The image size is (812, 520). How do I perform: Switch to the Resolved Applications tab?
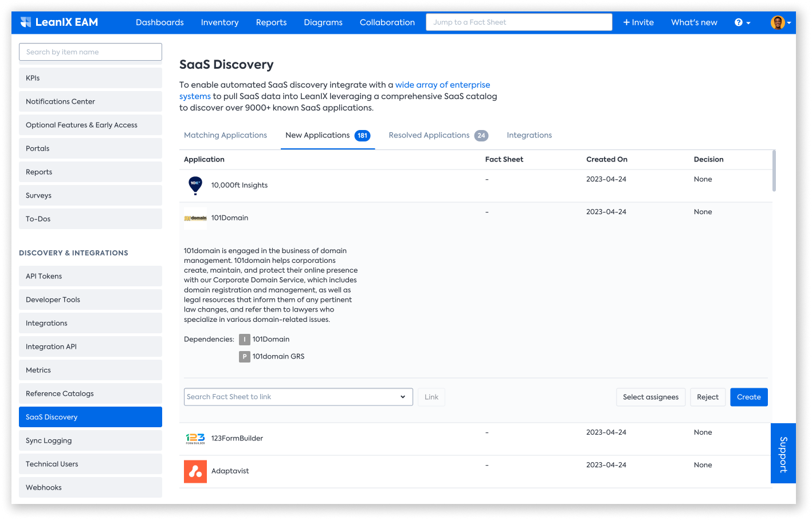click(x=438, y=135)
